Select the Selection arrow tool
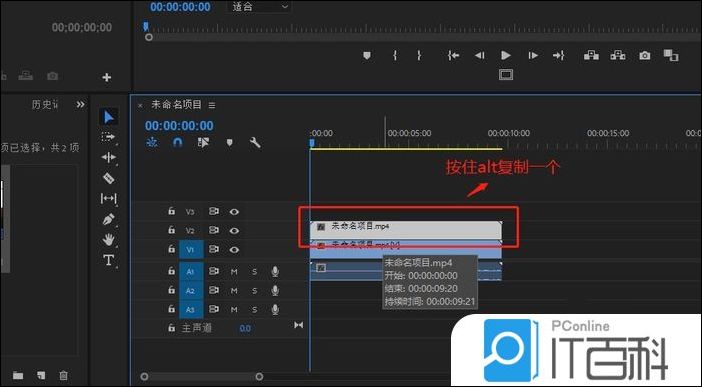This screenshot has width=702, height=387. coord(108,117)
